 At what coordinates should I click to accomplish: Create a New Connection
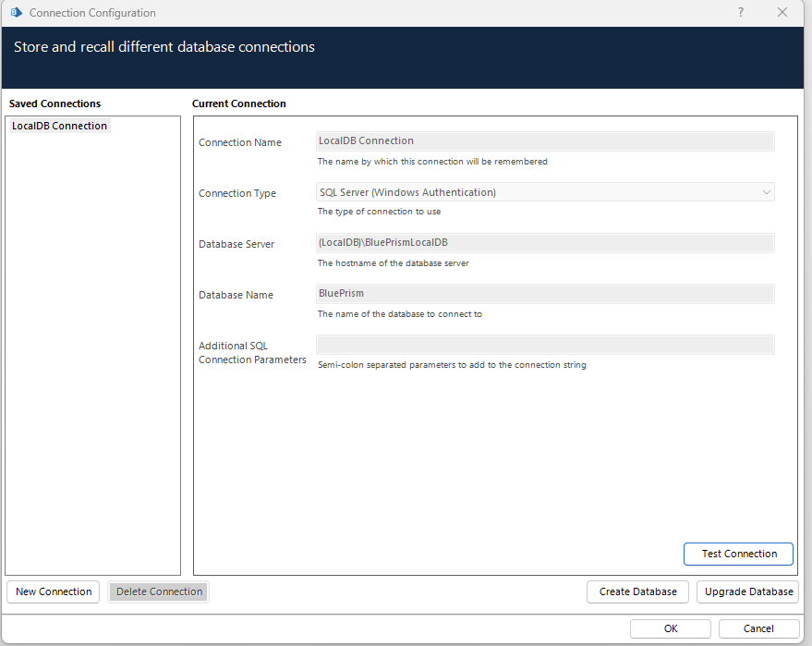click(x=54, y=591)
